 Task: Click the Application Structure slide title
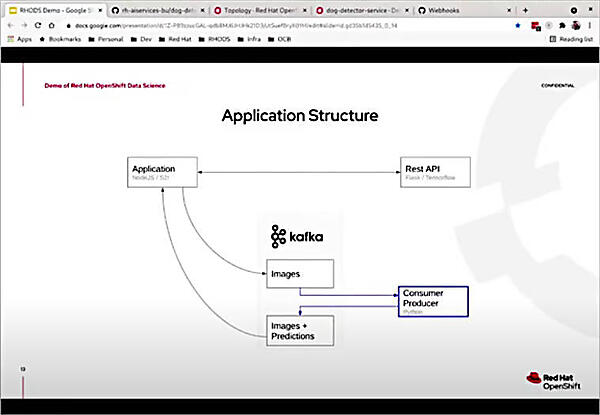click(299, 116)
